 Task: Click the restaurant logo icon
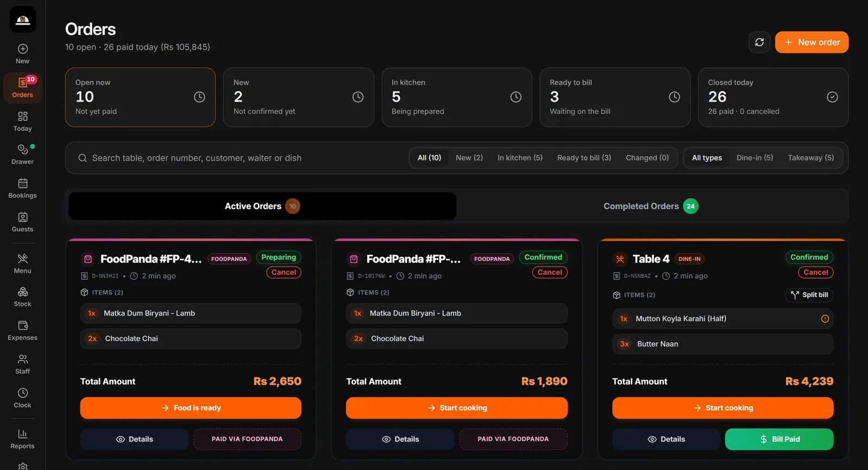point(23,20)
